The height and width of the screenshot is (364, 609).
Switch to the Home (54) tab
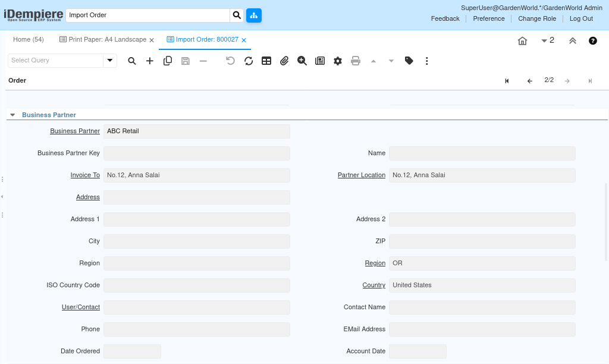coord(29,40)
